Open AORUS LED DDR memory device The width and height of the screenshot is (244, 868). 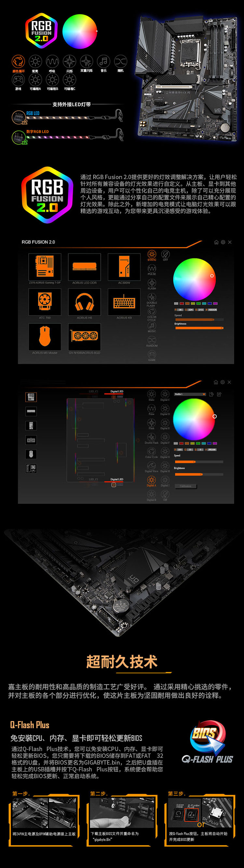coord(85,267)
